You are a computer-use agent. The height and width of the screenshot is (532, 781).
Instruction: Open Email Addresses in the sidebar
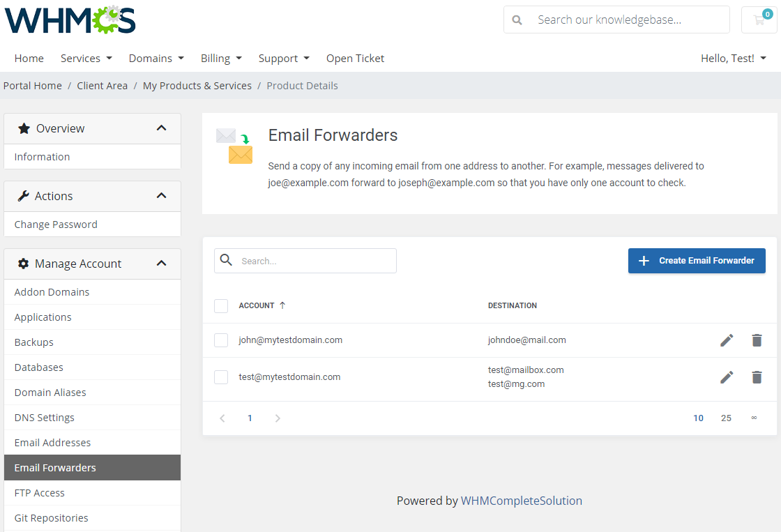[x=92, y=443]
